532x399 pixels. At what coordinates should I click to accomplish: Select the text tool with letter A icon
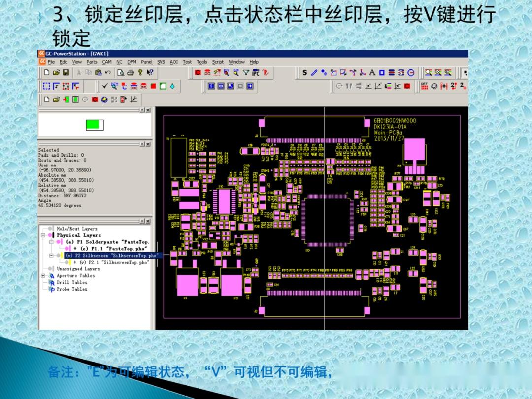[372, 73]
